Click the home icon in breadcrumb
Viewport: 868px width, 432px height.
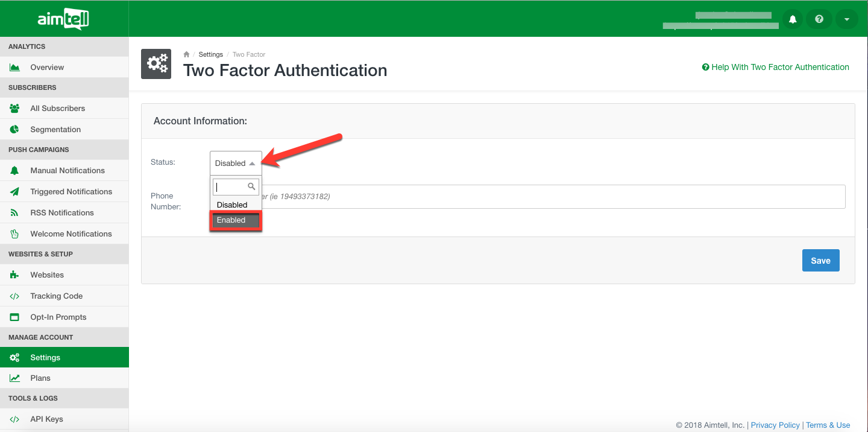point(187,54)
